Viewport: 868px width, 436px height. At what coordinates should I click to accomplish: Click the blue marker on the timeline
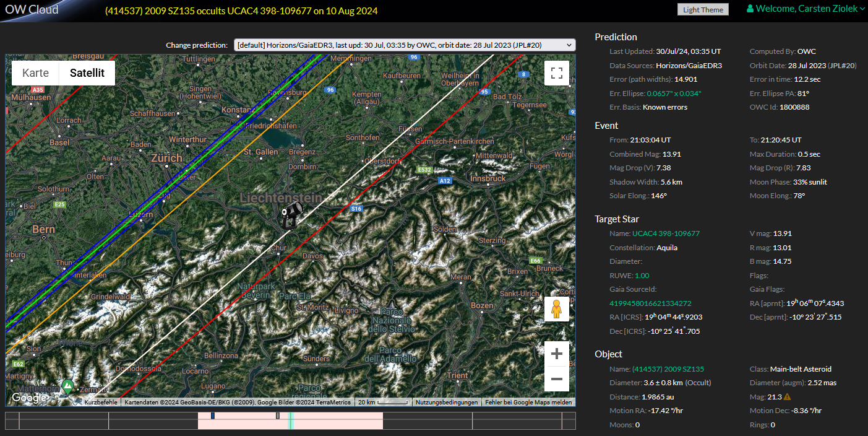tap(213, 416)
